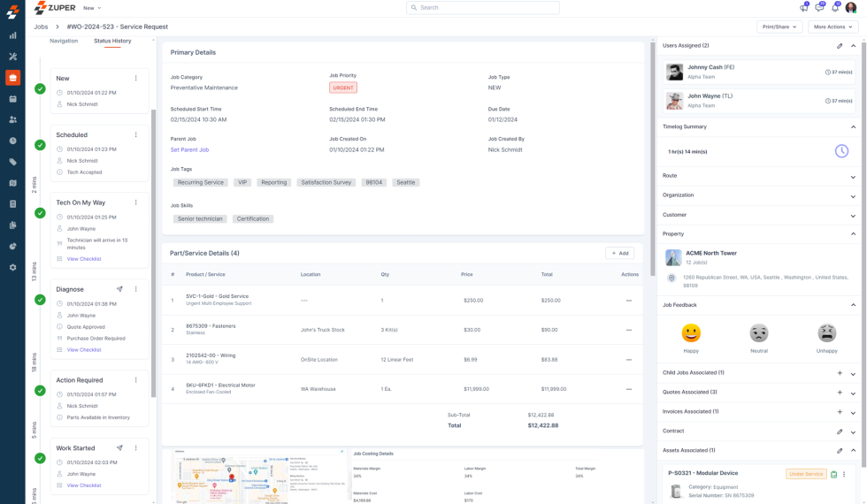Open the calendar icon in left sidebar

click(12, 99)
